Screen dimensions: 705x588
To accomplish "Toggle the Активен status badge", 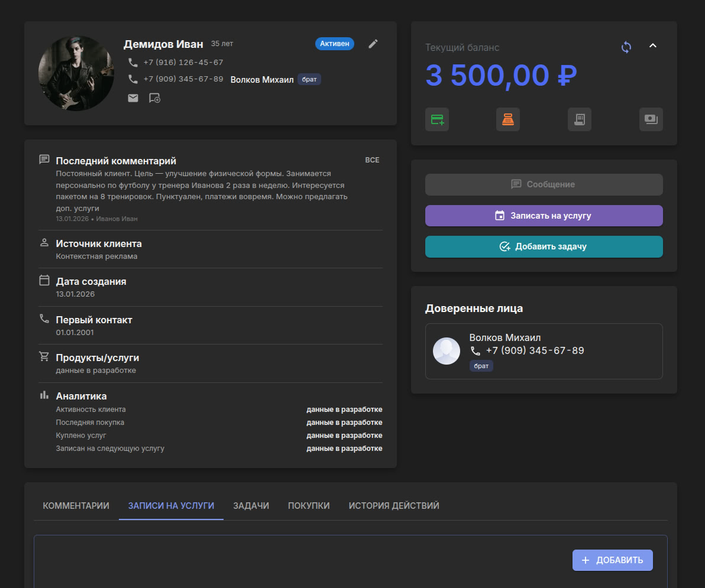I will pyautogui.click(x=334, y=43).
